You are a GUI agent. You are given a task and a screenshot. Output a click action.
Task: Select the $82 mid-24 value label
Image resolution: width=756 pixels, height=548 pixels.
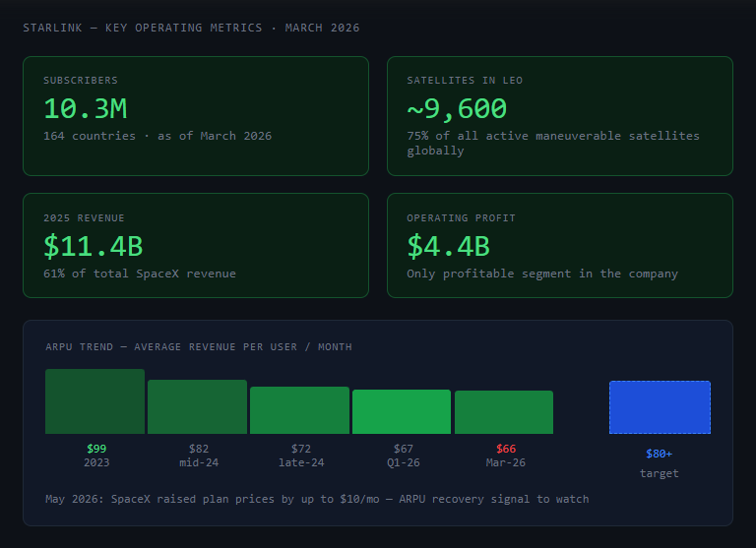click(x=199, y=449)
